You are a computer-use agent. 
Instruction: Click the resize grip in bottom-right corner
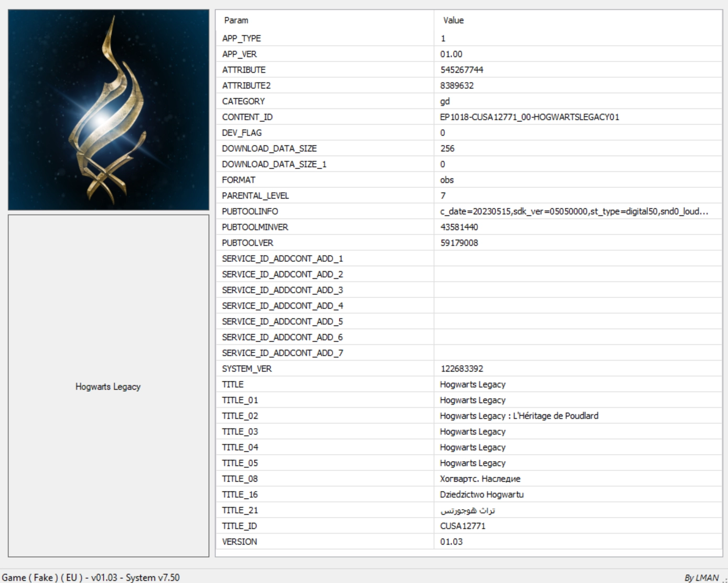tap(724, 579)
